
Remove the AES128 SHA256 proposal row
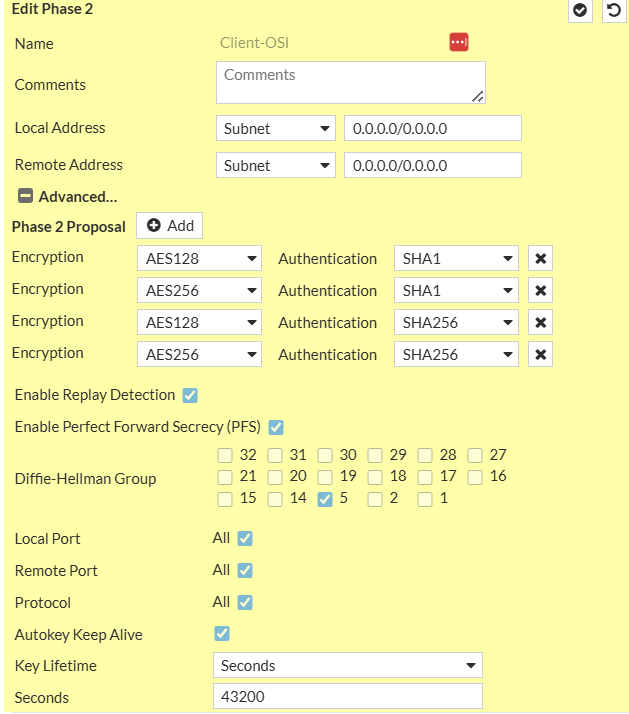(540, 322)
